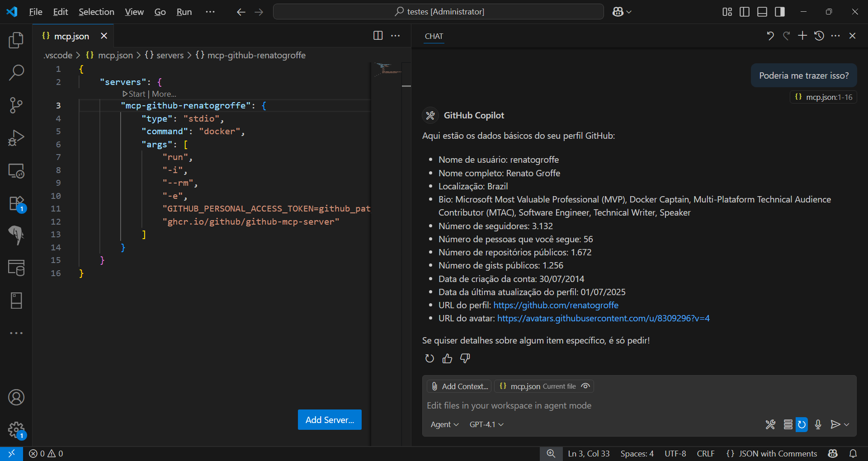The height and width of the screenshot is (461, 868).
Task: Start a new chat with the plus icon
Action: (x=802, y=36)
